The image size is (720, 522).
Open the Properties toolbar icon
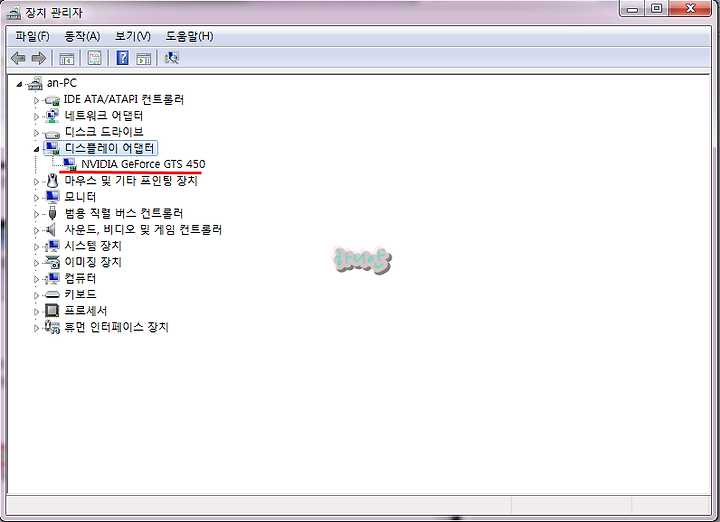(x=95, y=58)
